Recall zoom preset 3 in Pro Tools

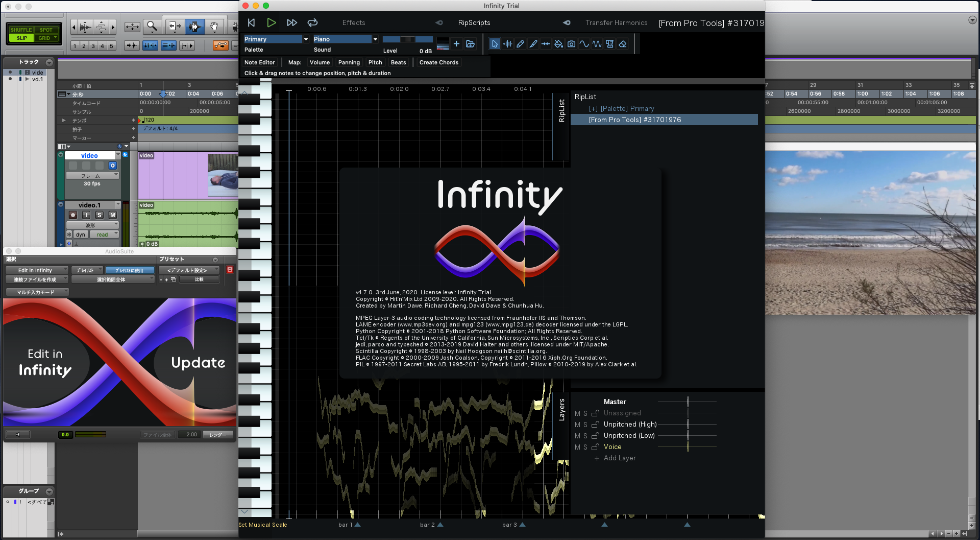(x=93, y=46)
